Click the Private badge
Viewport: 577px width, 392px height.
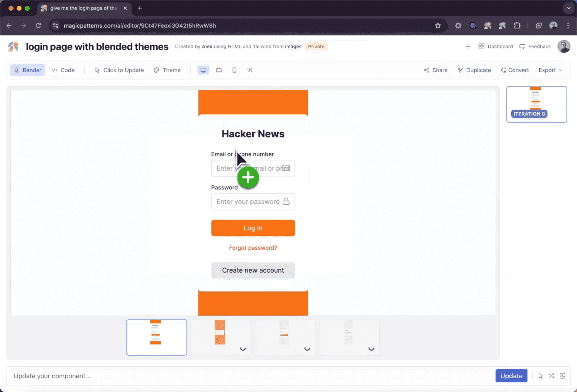tap(316, 46)
